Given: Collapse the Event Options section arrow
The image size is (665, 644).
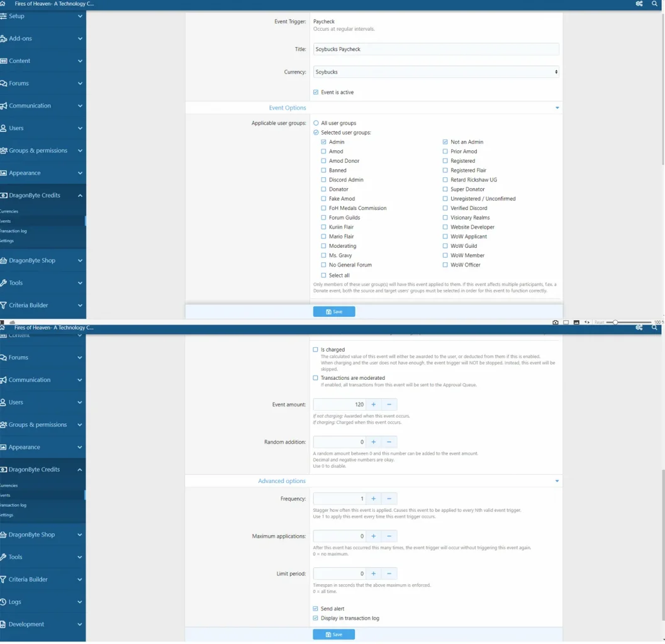Looking at the screenshot, I should point(557,108).
